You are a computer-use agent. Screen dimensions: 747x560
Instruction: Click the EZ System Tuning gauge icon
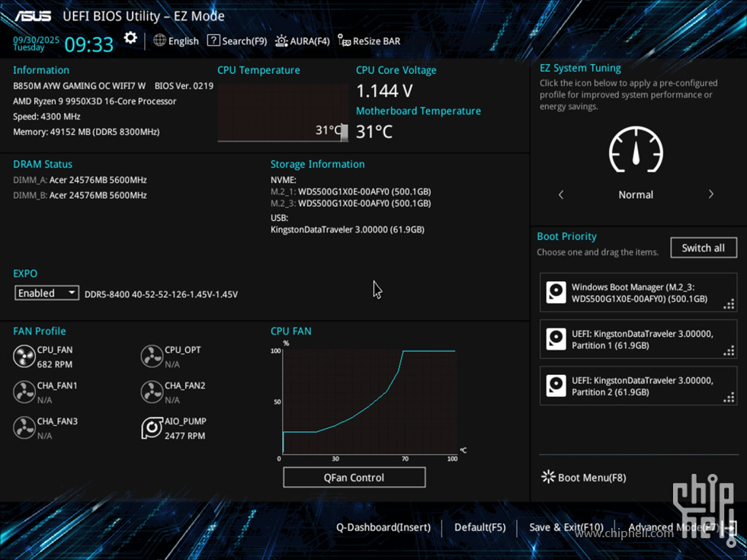(x=636, y=150)
